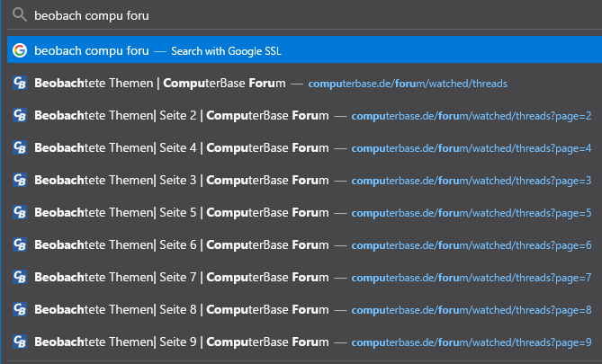Click the URL ending in threads?page=2

pyautogui.click(x=472, y=116)
